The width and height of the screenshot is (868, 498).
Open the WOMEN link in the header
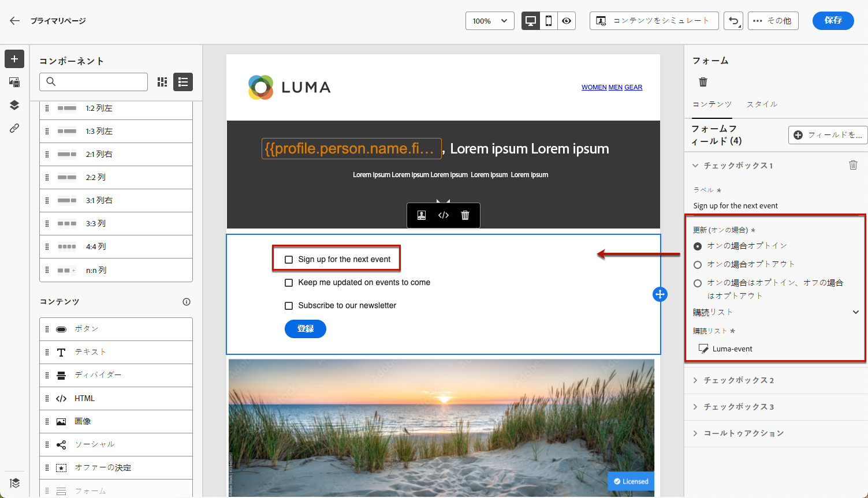tap(594, 88)
